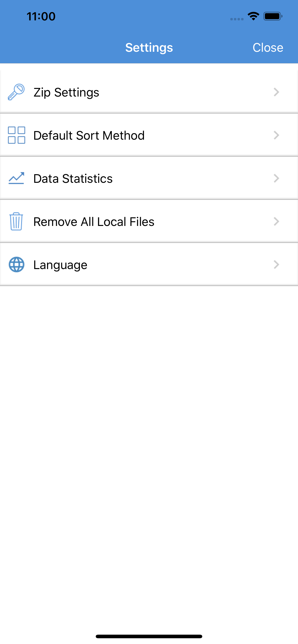This screenshot has width=298, height=644.
Task: Expand the Default Sort Method chevron
Action: click(276, 135)
